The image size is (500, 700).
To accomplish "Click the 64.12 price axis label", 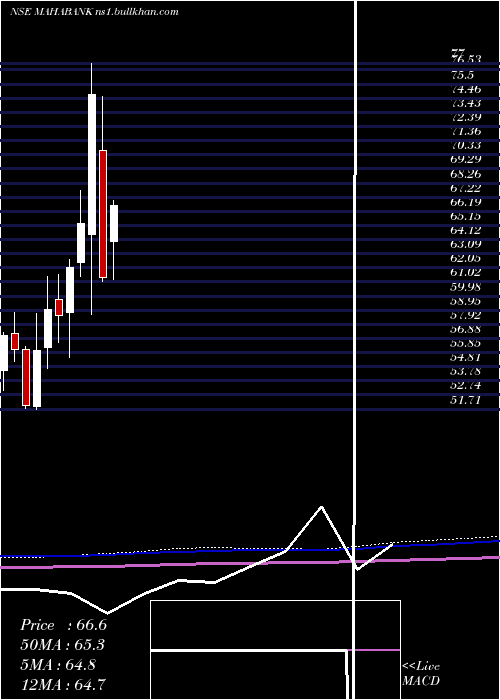I will [x=466, y=230].
